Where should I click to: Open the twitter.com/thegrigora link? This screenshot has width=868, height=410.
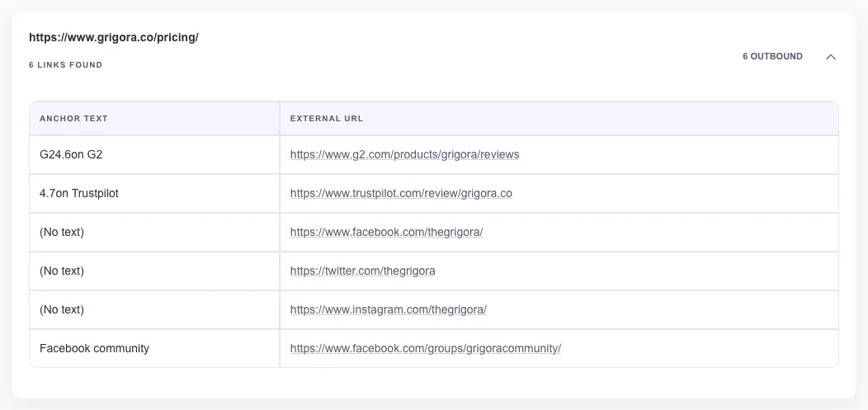pos(362,271)
